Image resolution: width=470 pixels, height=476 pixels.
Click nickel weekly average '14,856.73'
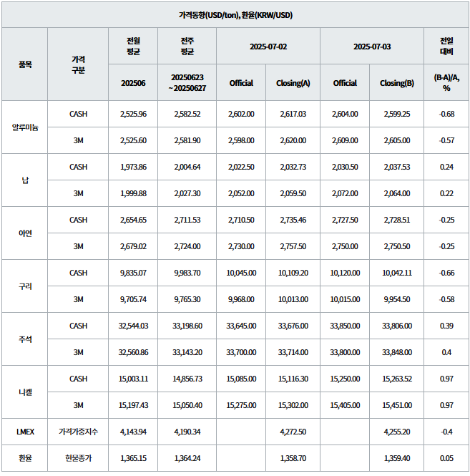[187, 379]
